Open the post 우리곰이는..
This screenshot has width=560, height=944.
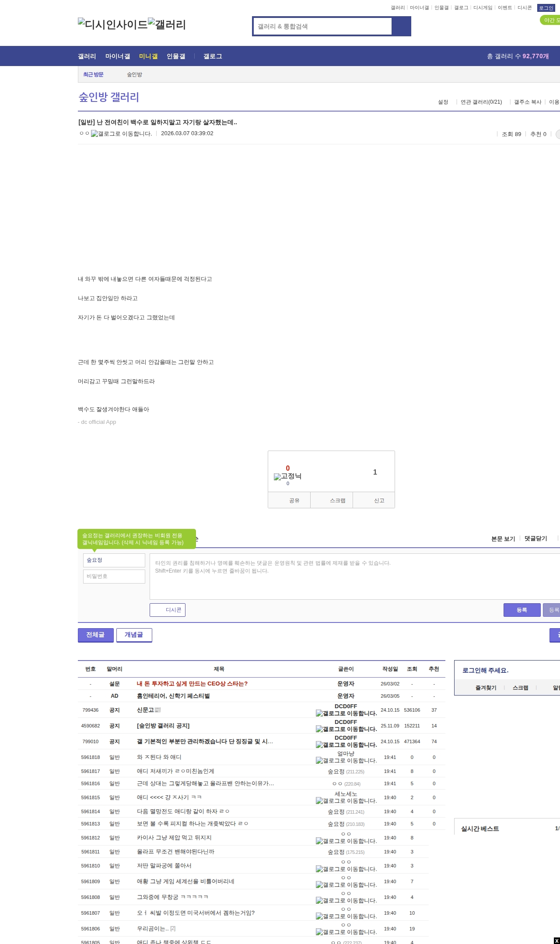click(x=153, y=929)
